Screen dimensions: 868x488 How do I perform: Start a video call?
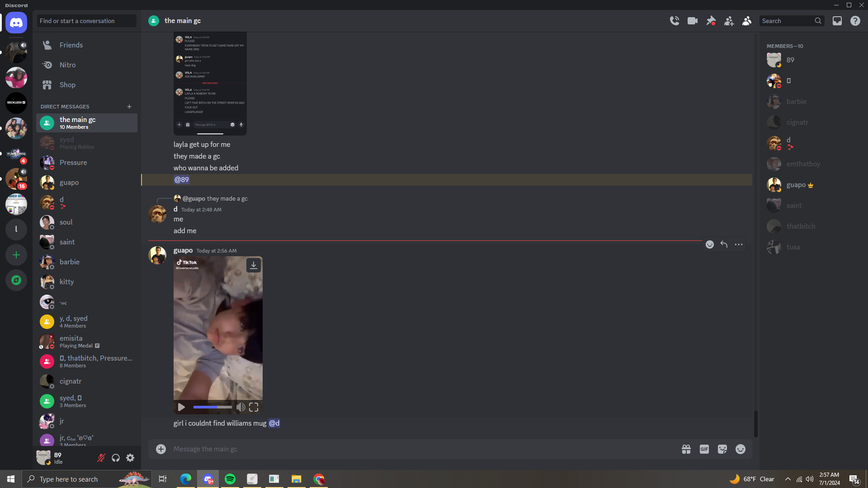pos(693,21)
